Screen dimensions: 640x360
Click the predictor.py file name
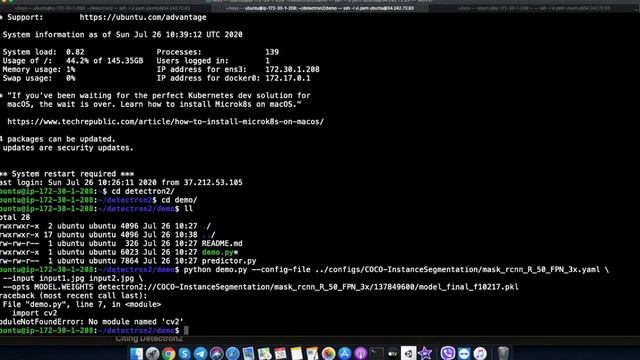pyautogui.click(x=229, y=261)
